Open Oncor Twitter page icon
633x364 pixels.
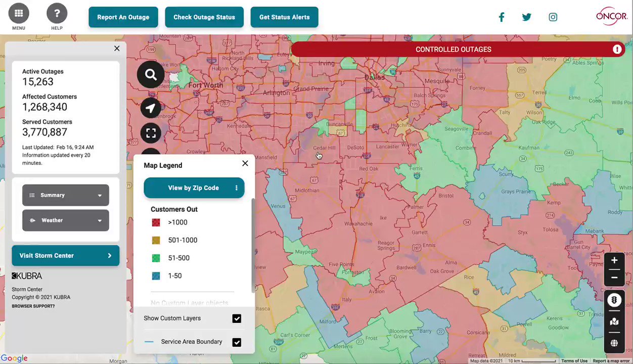coord(527,17)
